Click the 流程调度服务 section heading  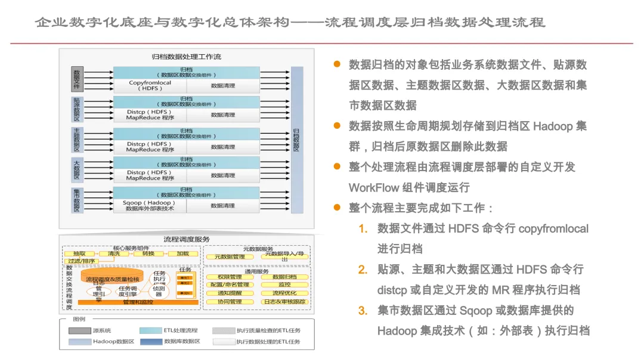point(187,240)
